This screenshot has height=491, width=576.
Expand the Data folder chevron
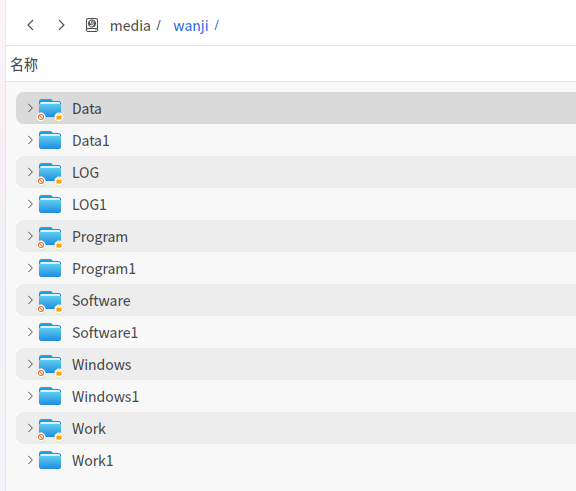point(30,108)
